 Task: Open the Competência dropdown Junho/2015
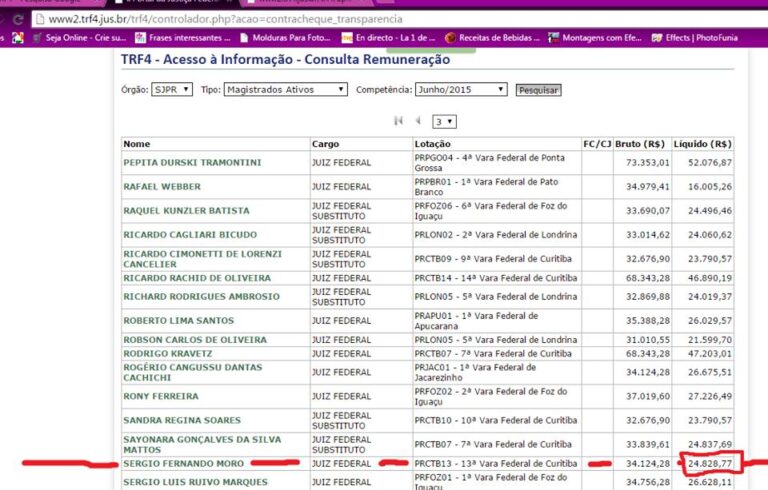click(460, 89)
